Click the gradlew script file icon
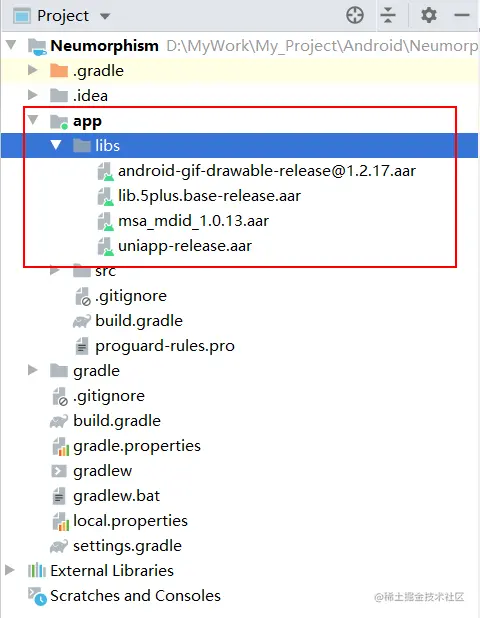Image resolution: width=480 pixels, height=618 pixels. tap(59, 471)
